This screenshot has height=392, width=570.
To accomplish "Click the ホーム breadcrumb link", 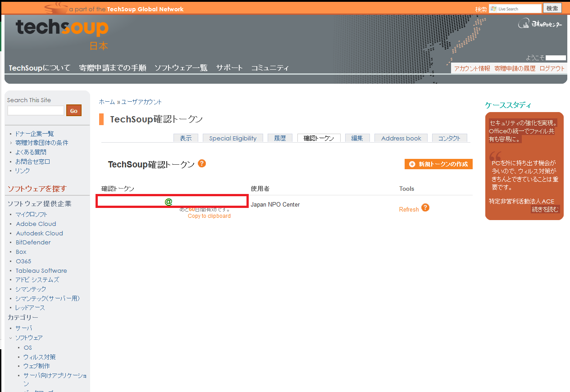I will coord(107,102).
